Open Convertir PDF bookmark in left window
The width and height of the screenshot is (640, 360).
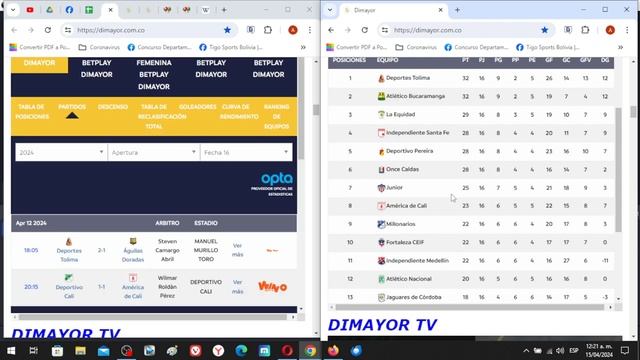pos(40,47)
